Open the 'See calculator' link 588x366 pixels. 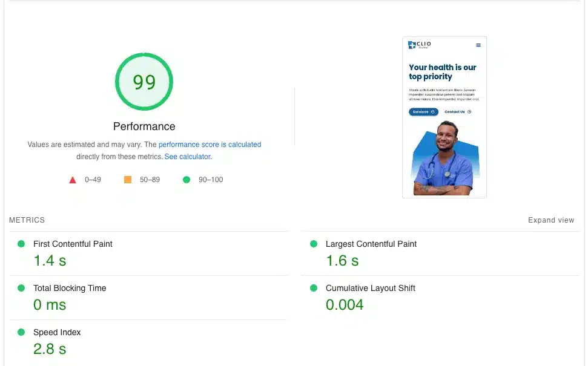point(188,157)
